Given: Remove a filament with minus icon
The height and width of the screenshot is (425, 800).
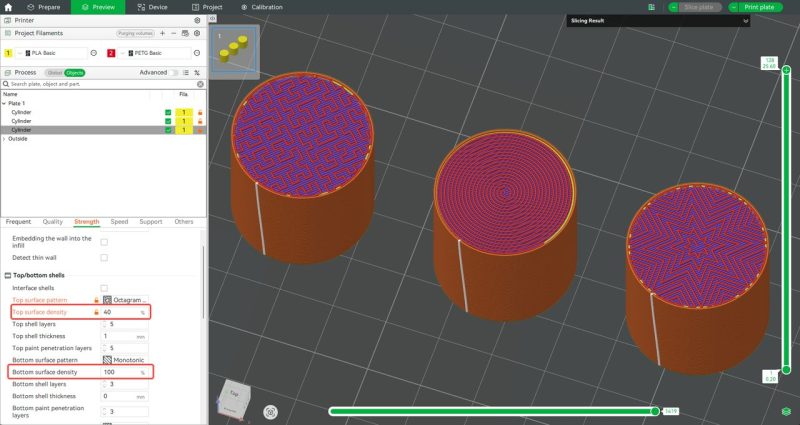Looking at the screenshot, I should tap(174, 33).
